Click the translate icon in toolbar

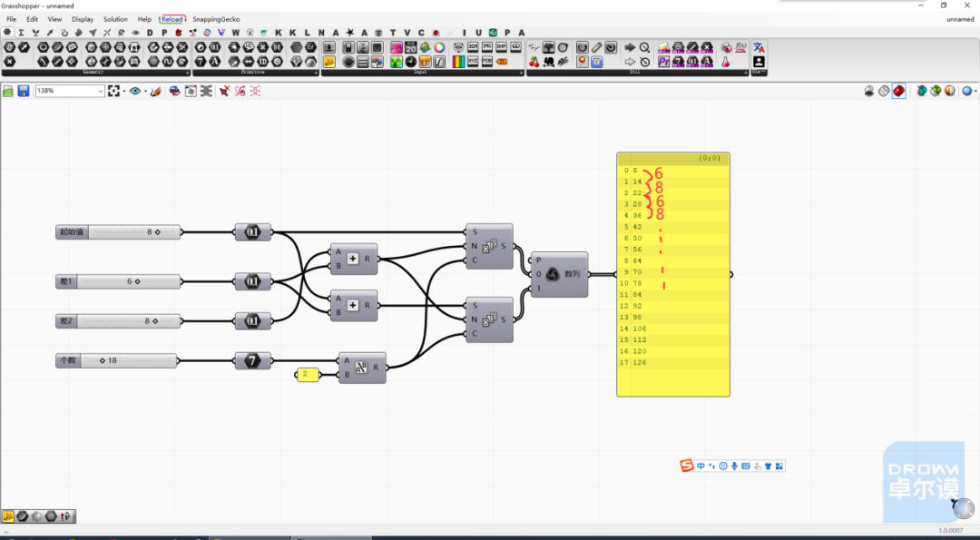[x=759, y=47]
